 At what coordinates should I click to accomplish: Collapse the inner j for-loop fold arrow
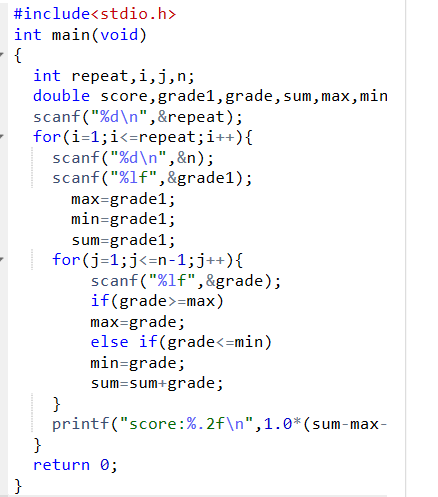(x=2, y=259)
